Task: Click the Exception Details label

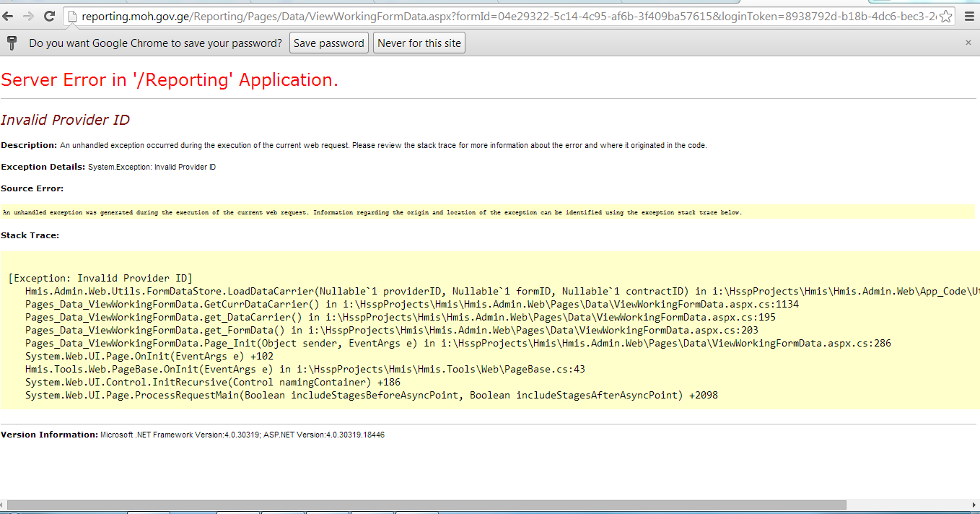Action: coord(43,167)
